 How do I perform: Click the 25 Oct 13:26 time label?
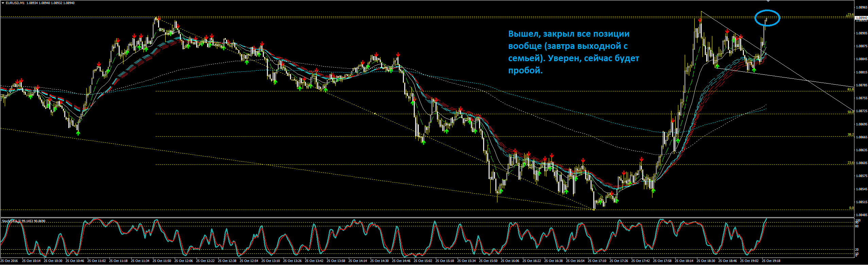click(x=293, y=261)
